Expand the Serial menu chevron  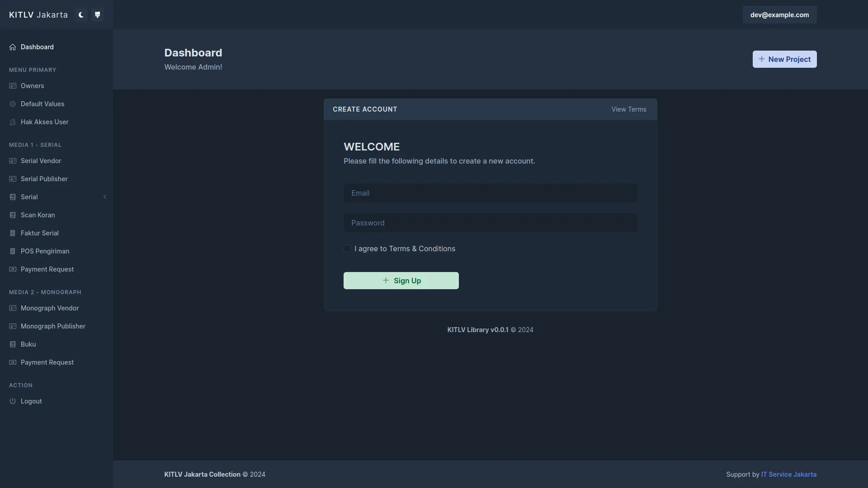coord(105,197)
